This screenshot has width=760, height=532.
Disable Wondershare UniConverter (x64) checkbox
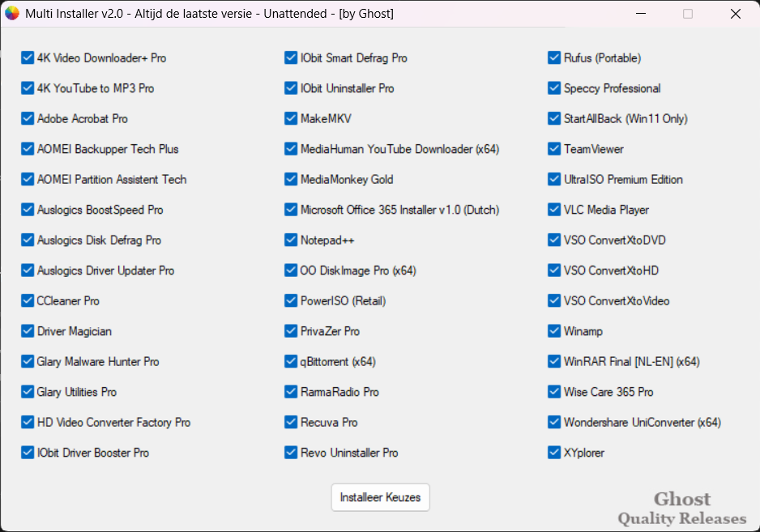[x=554, y=422]
